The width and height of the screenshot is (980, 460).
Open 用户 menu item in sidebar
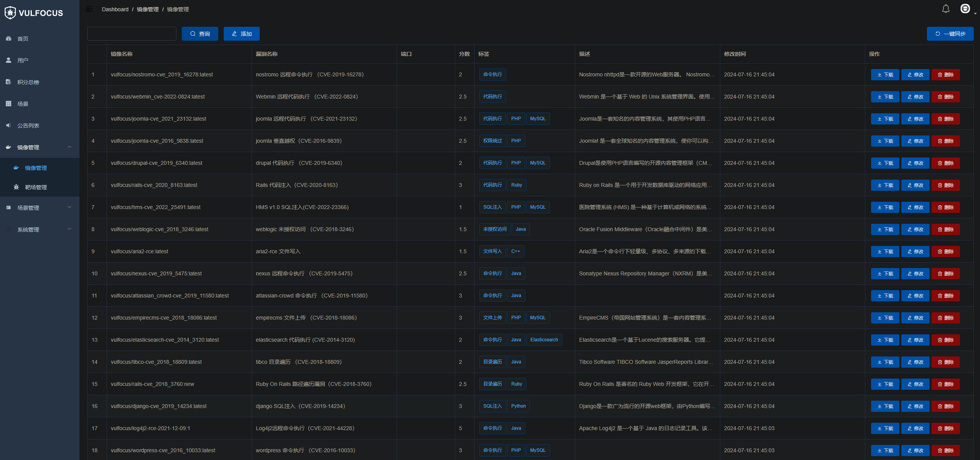tap(23, 61)
